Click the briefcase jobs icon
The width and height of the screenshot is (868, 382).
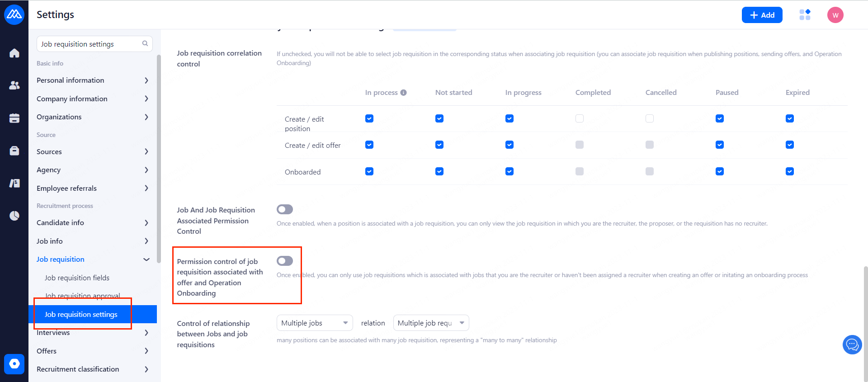[14, 151]
